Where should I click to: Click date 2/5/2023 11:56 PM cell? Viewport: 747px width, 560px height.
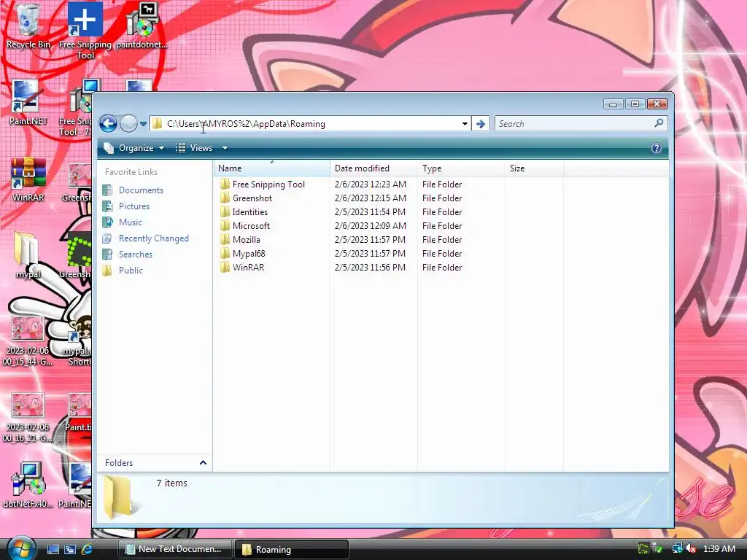point(370,267)
